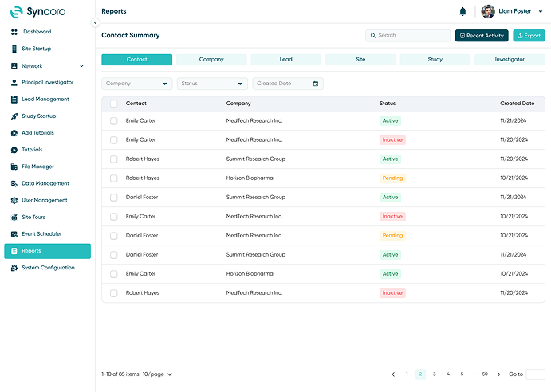Open the Company filter dropdown
Viewport: 551px width, 392px height.
(136, 84)
